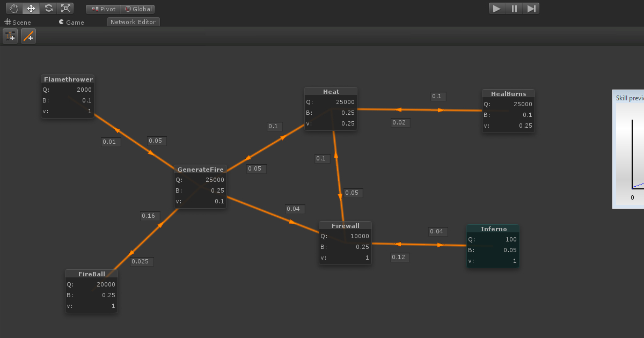Click the 0.02 edge weight field
This screenshot has width=644, height=338.
pyautogui.click(x=401, y=123)
